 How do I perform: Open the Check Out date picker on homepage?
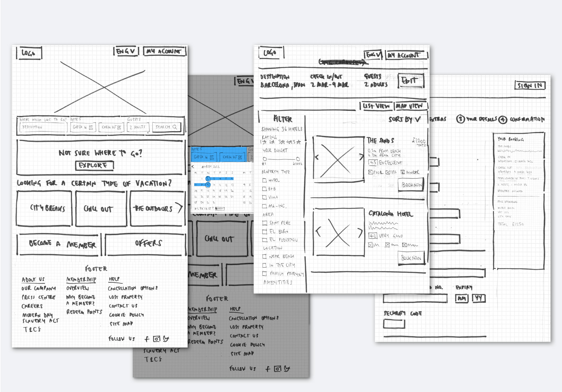coord(111,127)
